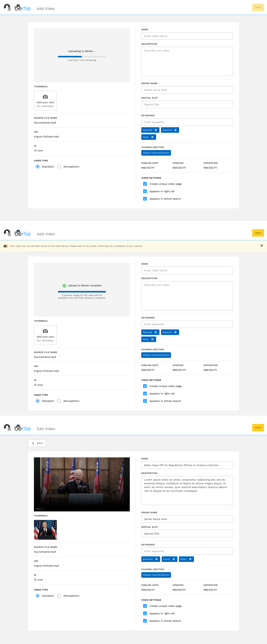
Task: Select Atmospheric on upload complete screen
Action: (x=59, y=401)
